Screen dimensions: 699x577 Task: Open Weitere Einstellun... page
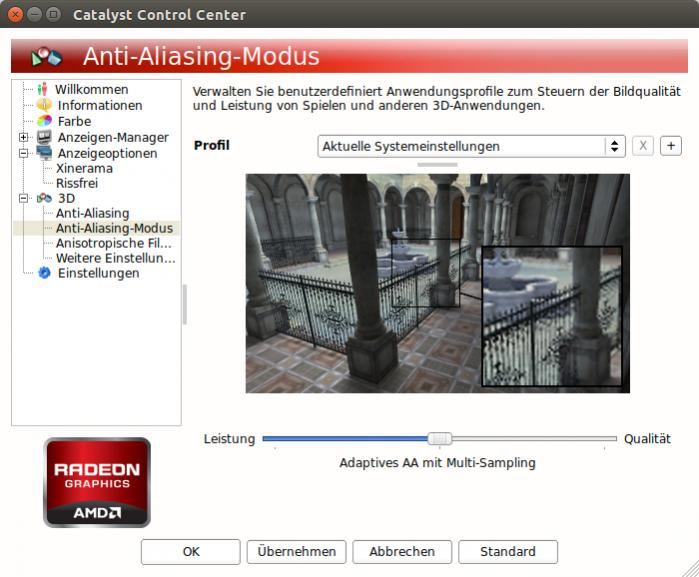(115, 258)
